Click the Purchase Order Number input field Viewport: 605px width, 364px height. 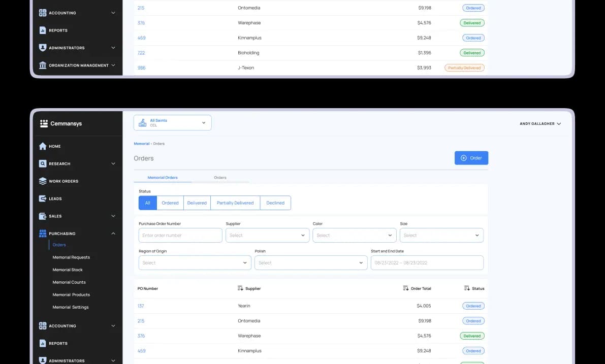pyautogui.click(x=180, y=236)
